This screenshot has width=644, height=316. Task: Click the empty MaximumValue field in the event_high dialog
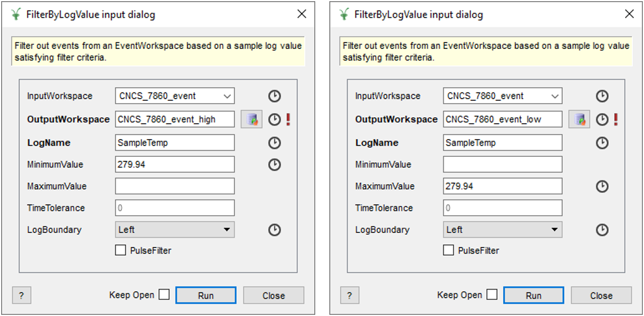coord(175,186)
